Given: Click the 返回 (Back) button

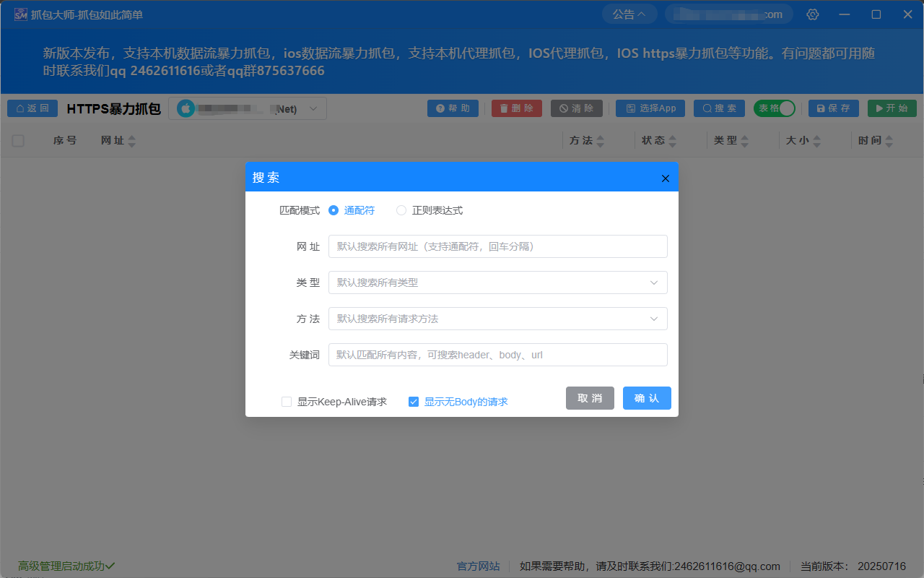Looking at the screenshot, I should 32,108.
